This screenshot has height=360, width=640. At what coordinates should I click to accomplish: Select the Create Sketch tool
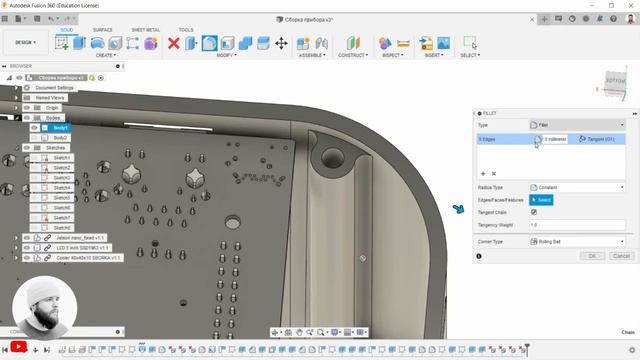pyautogui.click(x=62, y=43)
